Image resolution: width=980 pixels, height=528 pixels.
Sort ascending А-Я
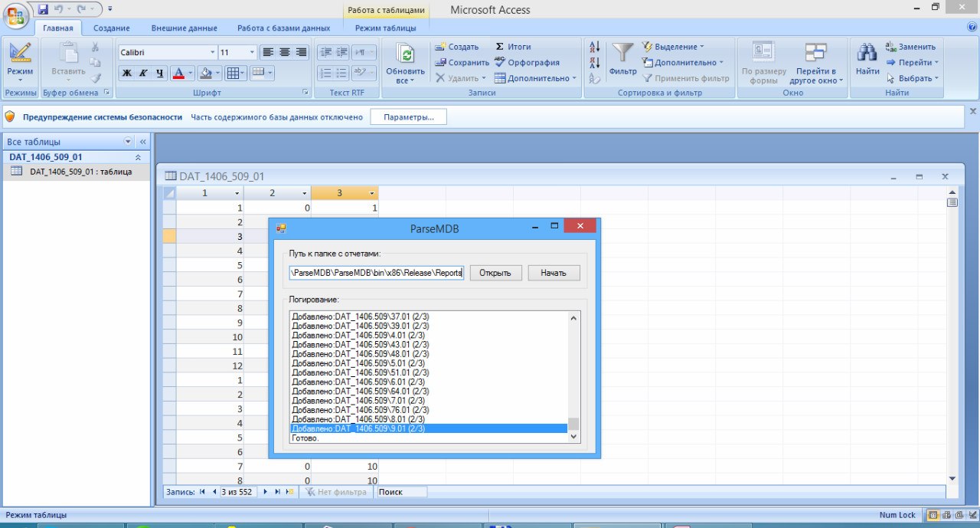click(x=595, y=47)
